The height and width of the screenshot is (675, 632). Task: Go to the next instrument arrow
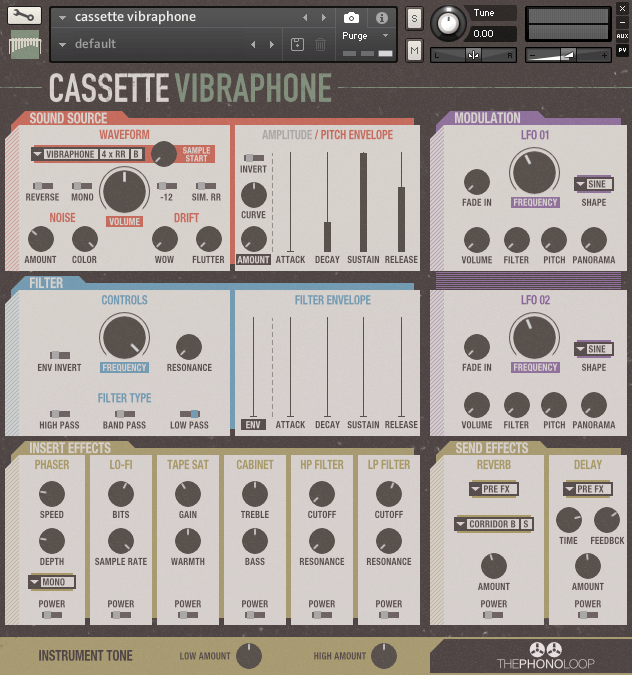tap(324, 17)
